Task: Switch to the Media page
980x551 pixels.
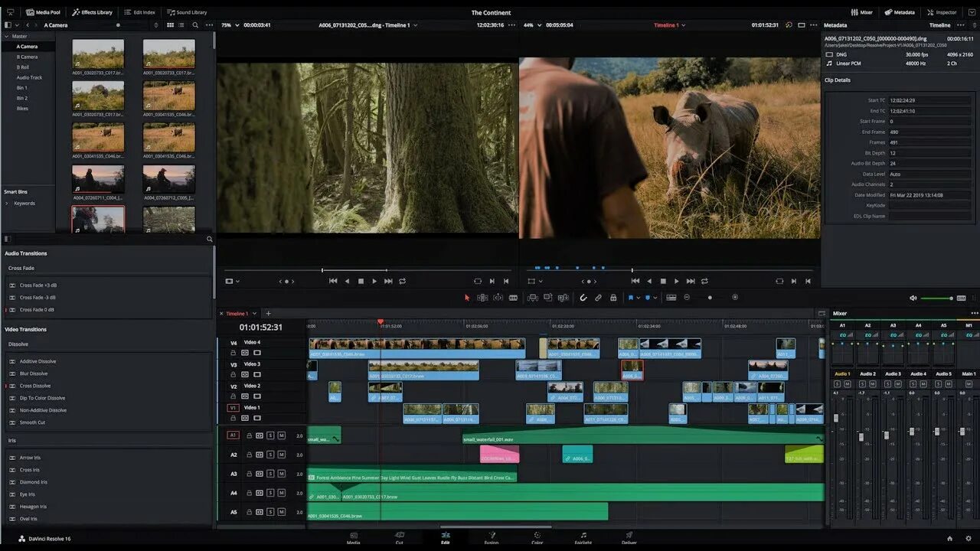Action: [353, 538]
